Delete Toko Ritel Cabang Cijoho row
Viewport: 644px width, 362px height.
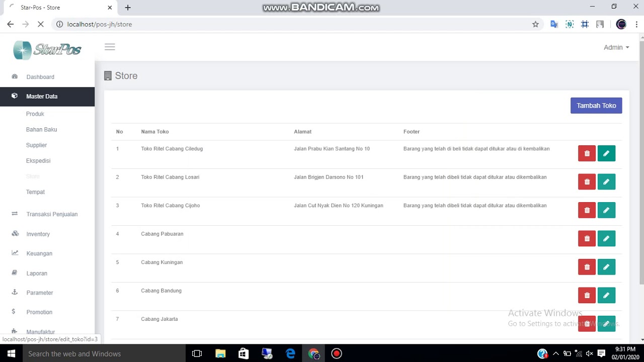pos(587,210)
